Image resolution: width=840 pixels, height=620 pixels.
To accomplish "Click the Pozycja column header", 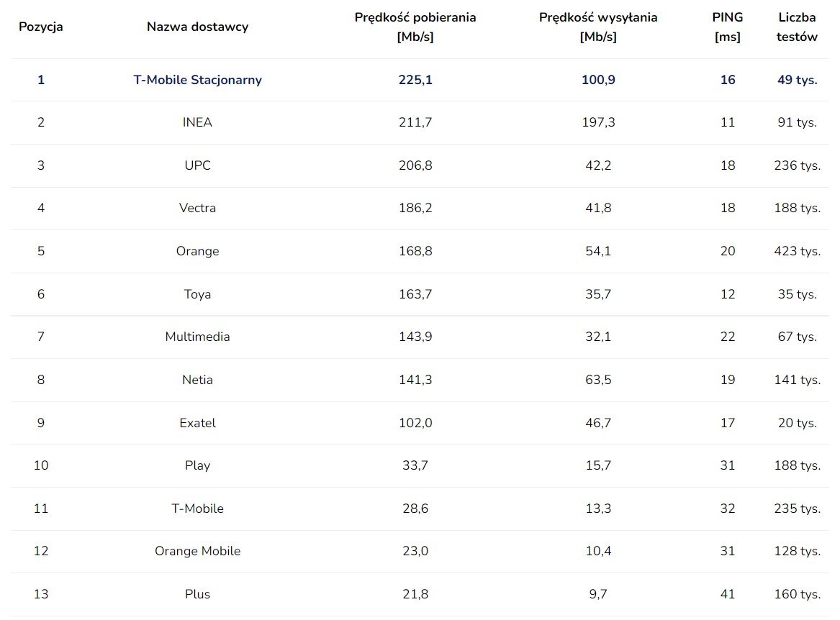I will point(41,27).
